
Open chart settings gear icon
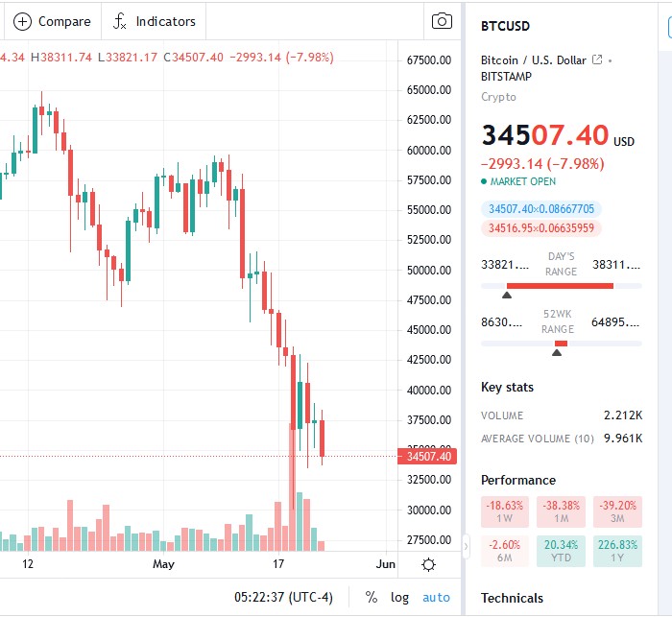click(429, 564)
